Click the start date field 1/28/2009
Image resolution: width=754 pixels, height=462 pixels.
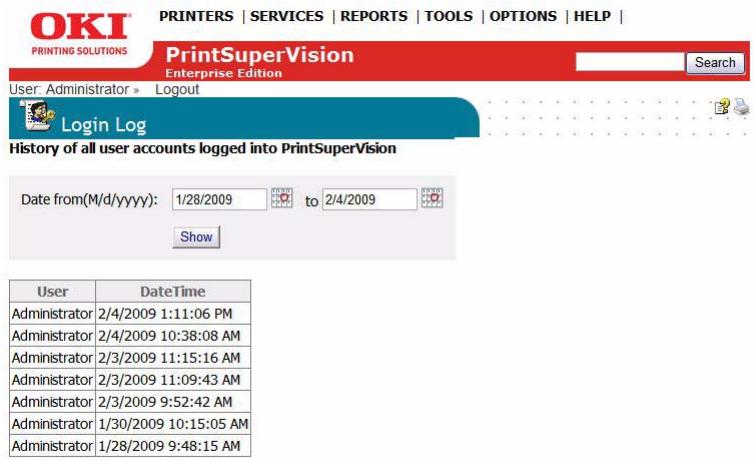(219, 200)
